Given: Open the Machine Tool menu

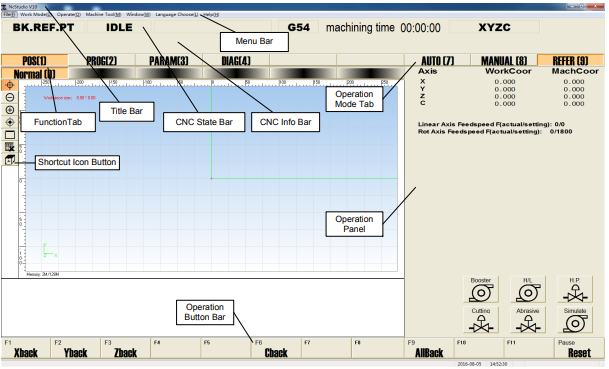Looking at the screenshot, I should [103, 14].
